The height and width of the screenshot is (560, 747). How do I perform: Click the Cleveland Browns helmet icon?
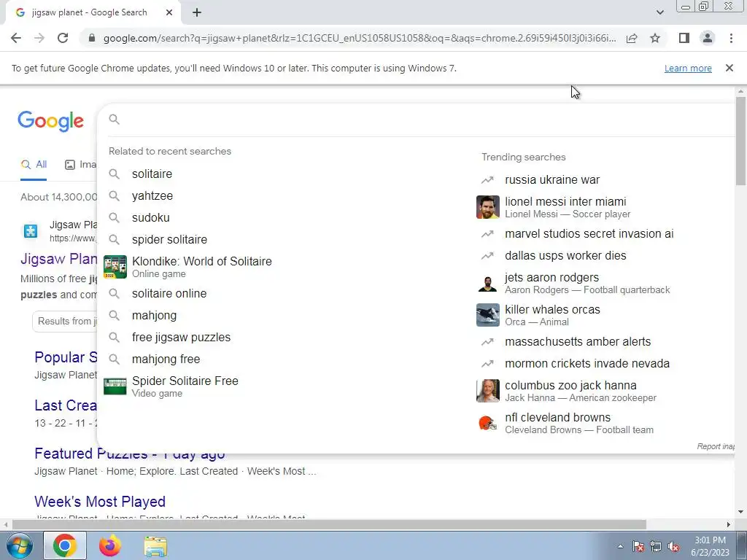pyautogui.click(x=488, y=422)
